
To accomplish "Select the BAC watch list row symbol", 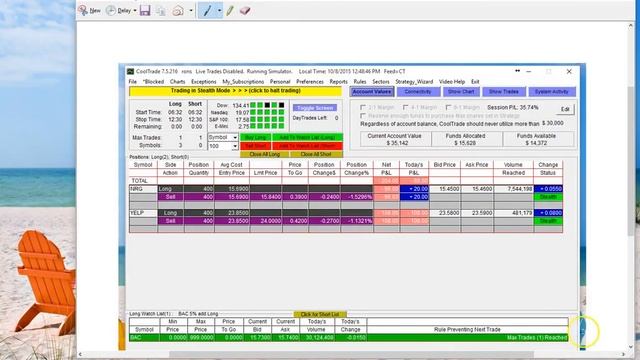I will point(144,338).
